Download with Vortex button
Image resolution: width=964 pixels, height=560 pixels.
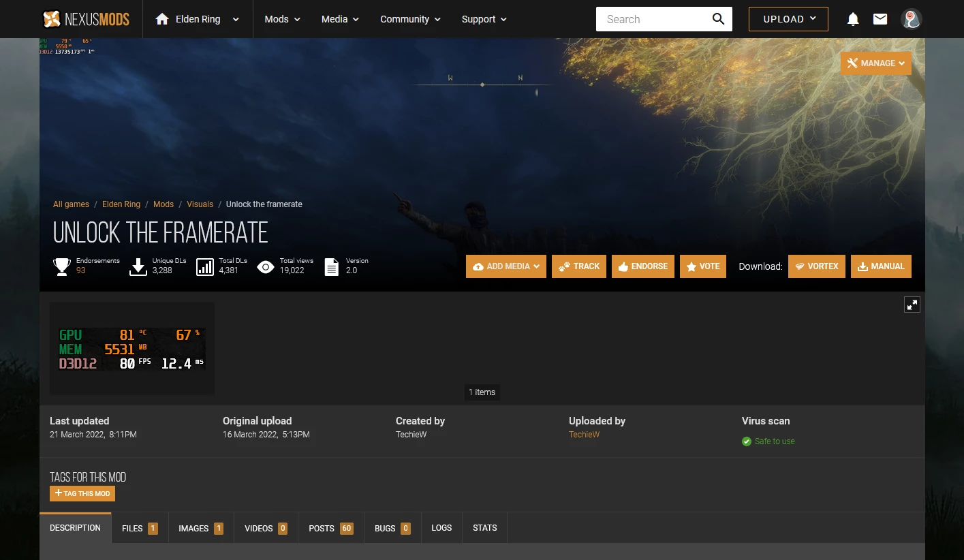[x=816, y=266]
